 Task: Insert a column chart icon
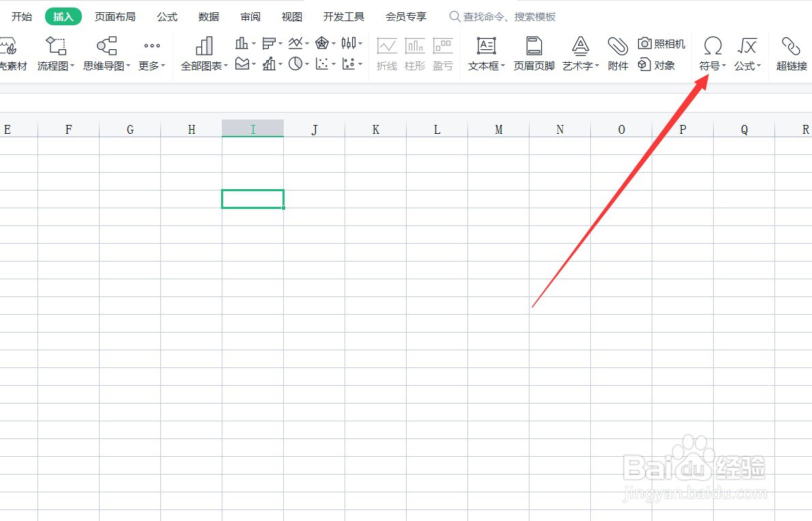click(243, 42)
